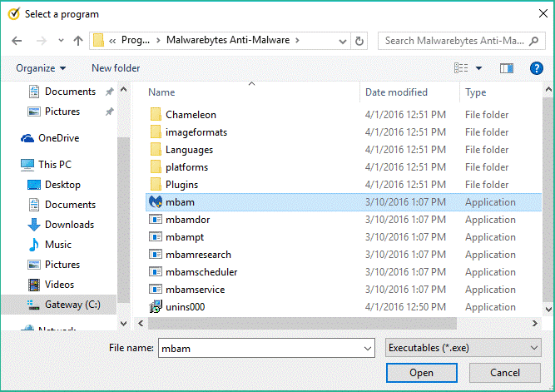This screenshot has width=555, height=392.
Task: Close the Select a program dialog
Action: pos(543,14)
